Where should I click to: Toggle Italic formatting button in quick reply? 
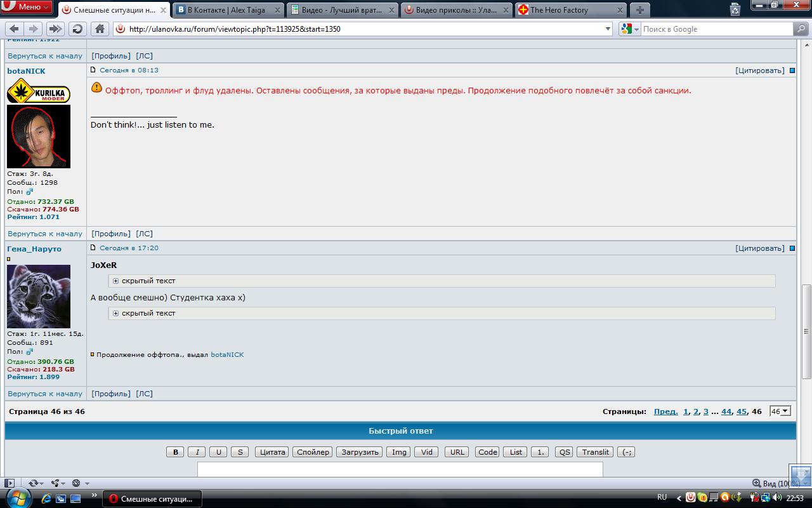tap(197, 452)
